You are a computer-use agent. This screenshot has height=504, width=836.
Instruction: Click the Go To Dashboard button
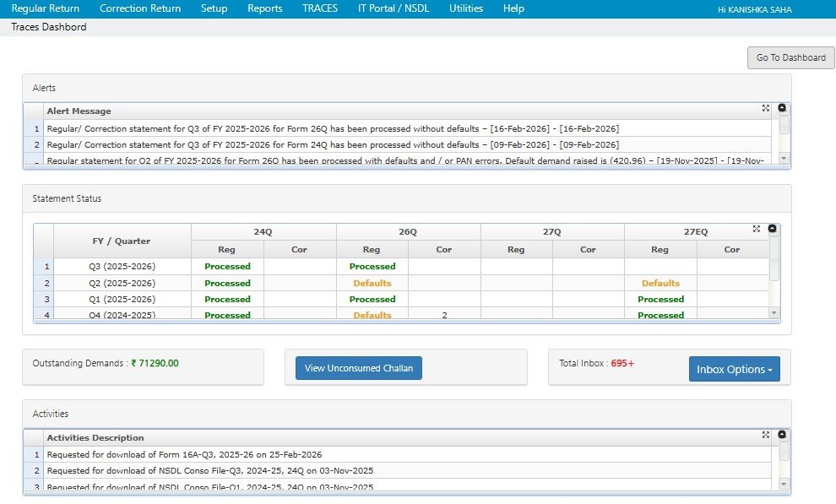pos(790,57)
